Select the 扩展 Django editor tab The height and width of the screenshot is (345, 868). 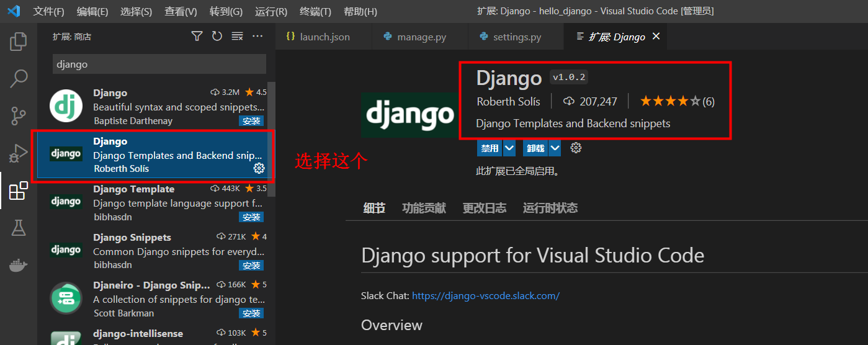tap(615, 37)
